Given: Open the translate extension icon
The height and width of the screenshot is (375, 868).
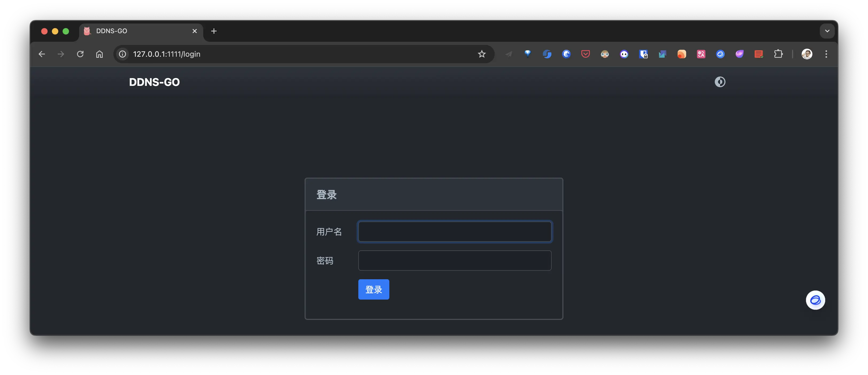Looking at the screenshot, I should 701,54.
